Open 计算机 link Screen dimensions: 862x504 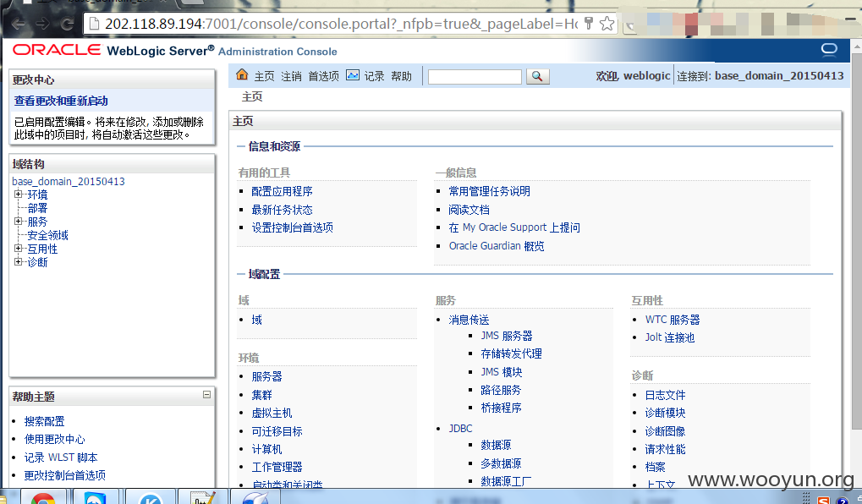click(x=266, y=449)
